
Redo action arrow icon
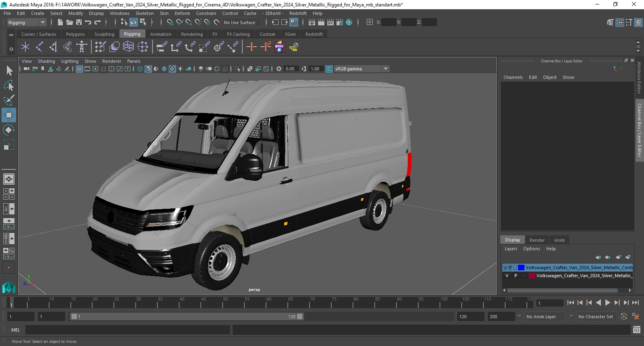(x=97, y=23)
